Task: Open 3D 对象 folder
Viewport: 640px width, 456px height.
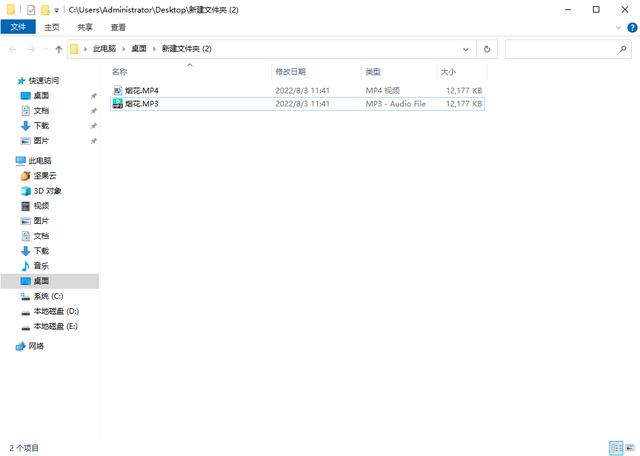Action: [47, 191]
